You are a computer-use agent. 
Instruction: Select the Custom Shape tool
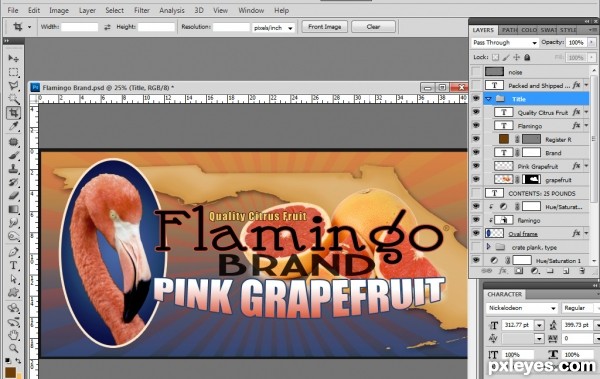13,292
